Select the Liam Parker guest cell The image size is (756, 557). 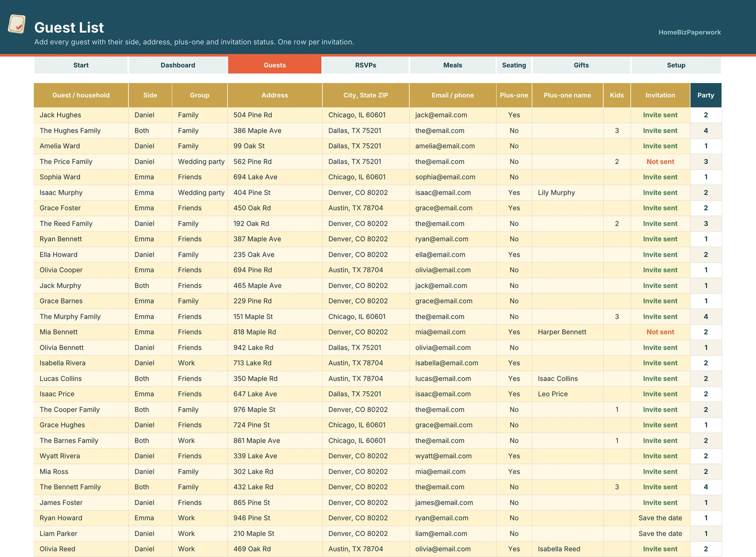coord(81,534)
